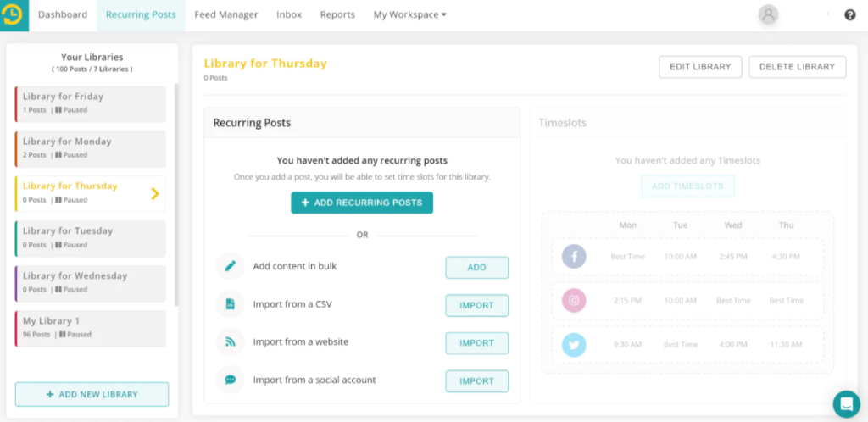The image size is (868, 422).
Task: Open the Reports tab
Action: pos(337,15)
